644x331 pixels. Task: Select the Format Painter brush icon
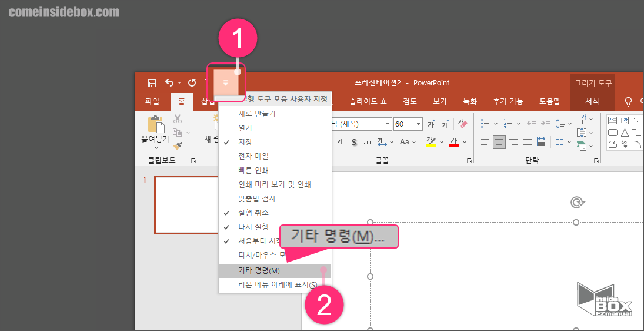[178, 145]
